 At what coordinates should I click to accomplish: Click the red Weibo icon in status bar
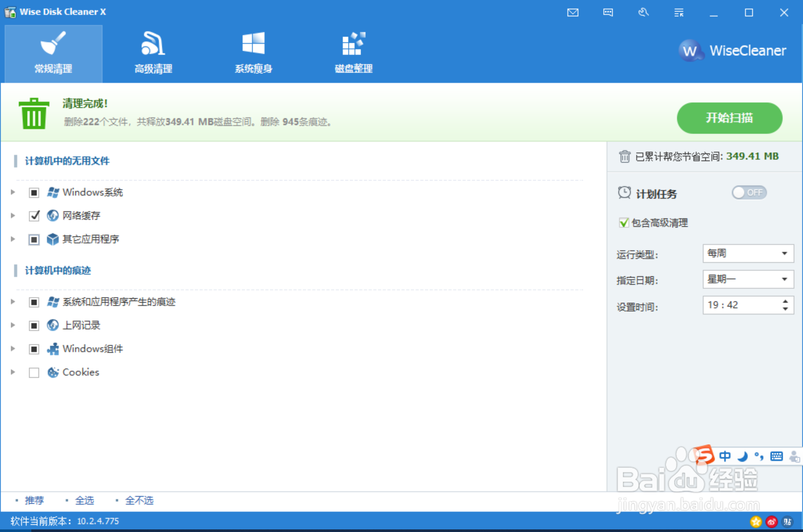[772, 521]
